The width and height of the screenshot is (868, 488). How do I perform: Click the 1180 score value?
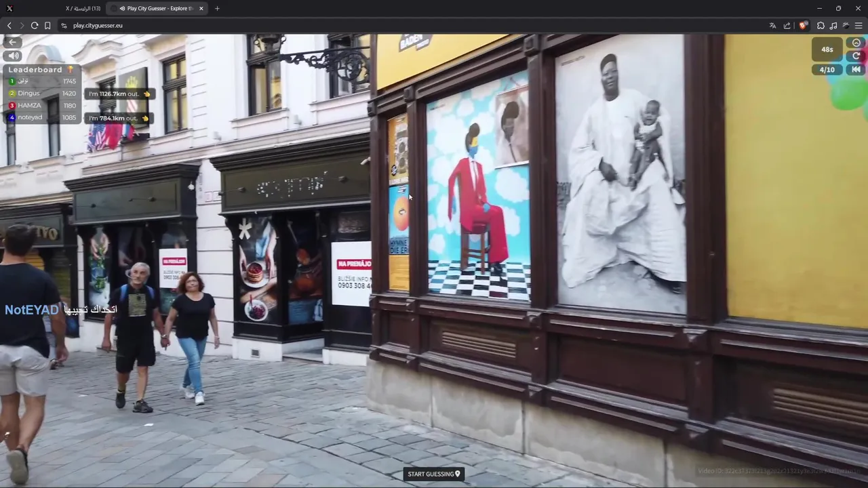pos(69,105)
